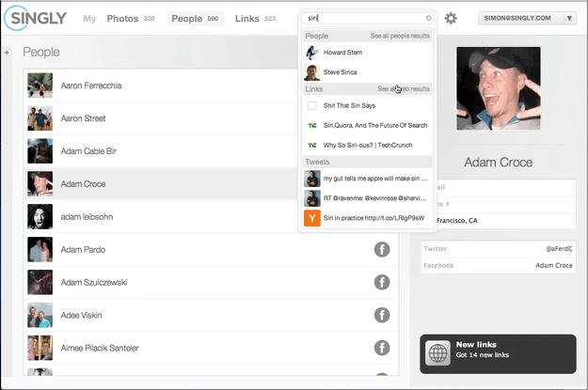Click the TechCrunch icon beside Siri, Quora result

tap(312, 126)
